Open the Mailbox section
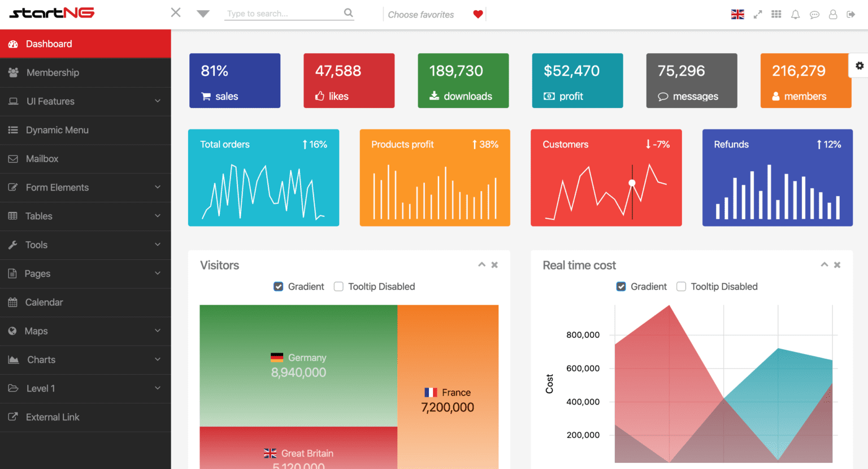 tap(41, 159)
